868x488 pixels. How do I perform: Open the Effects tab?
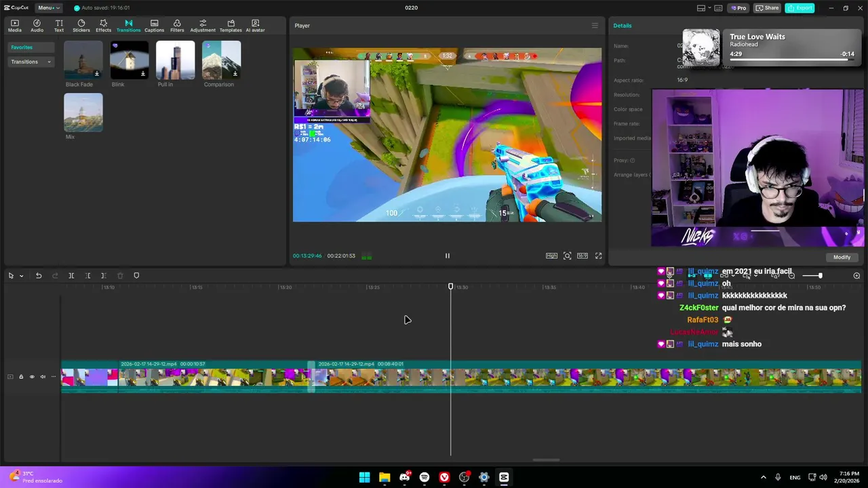coord(103,26)
